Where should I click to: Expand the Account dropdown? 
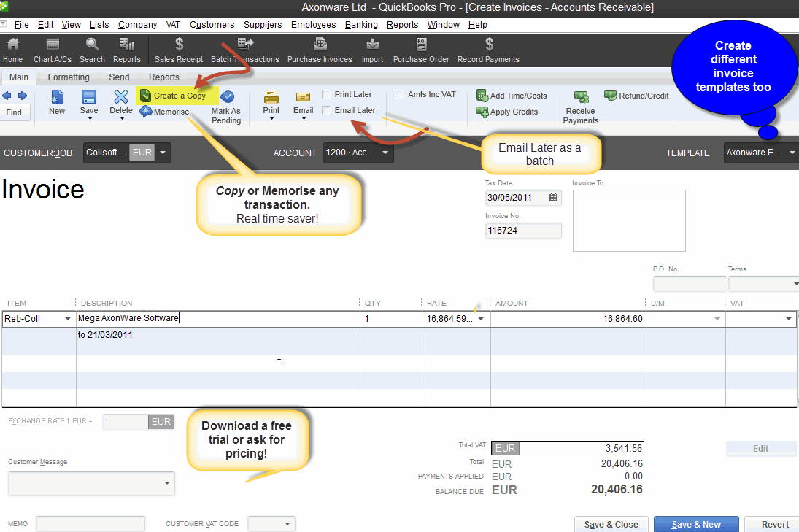385,153
